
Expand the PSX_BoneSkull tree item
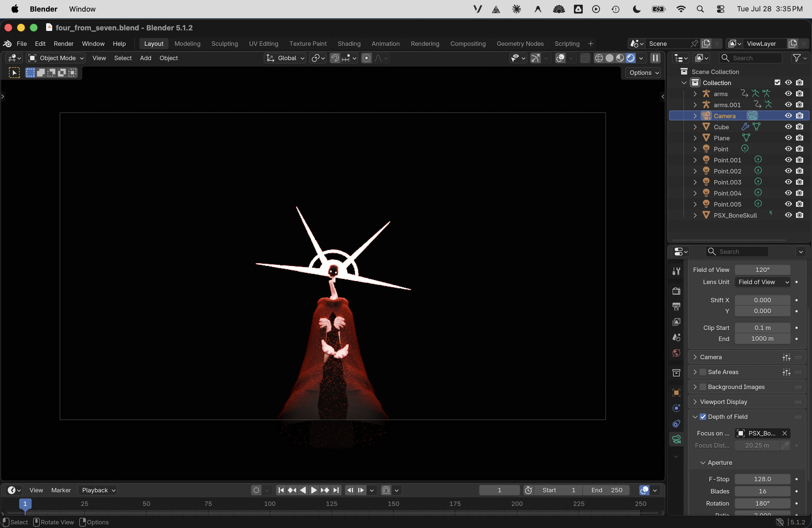(x=695, y=215)
